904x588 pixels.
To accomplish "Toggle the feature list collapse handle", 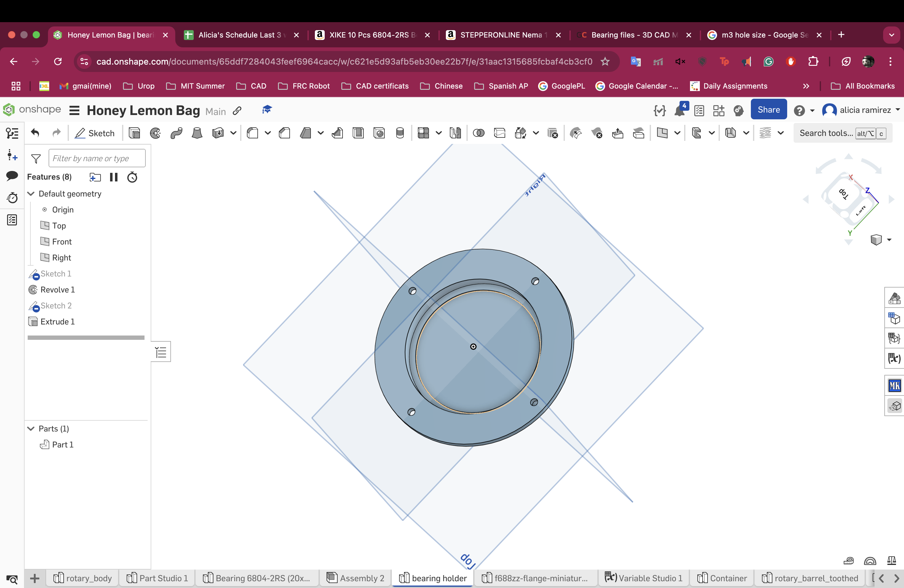I will pyautogui.click(x=161, y=352).
